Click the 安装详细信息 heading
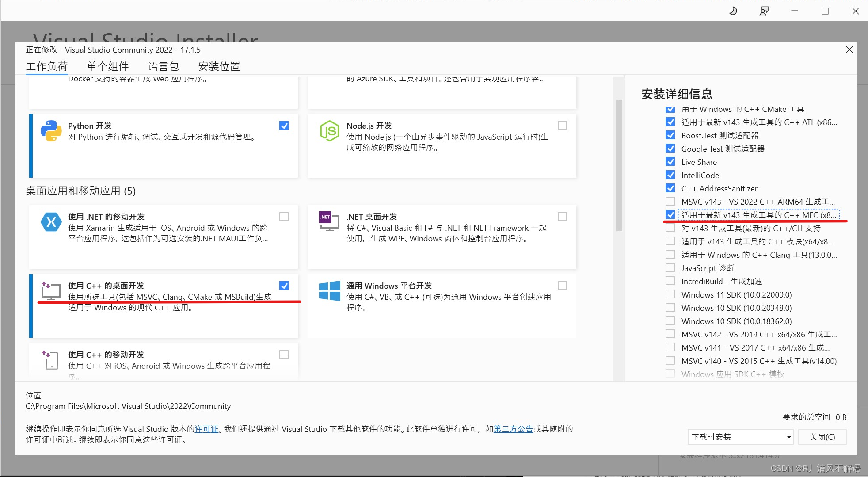 coord(677,94)
